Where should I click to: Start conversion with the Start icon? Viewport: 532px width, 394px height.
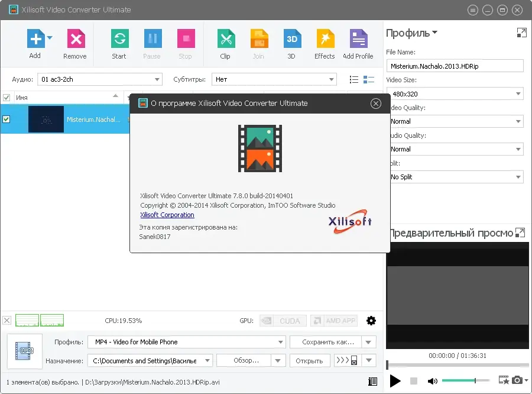coord(120,38)
